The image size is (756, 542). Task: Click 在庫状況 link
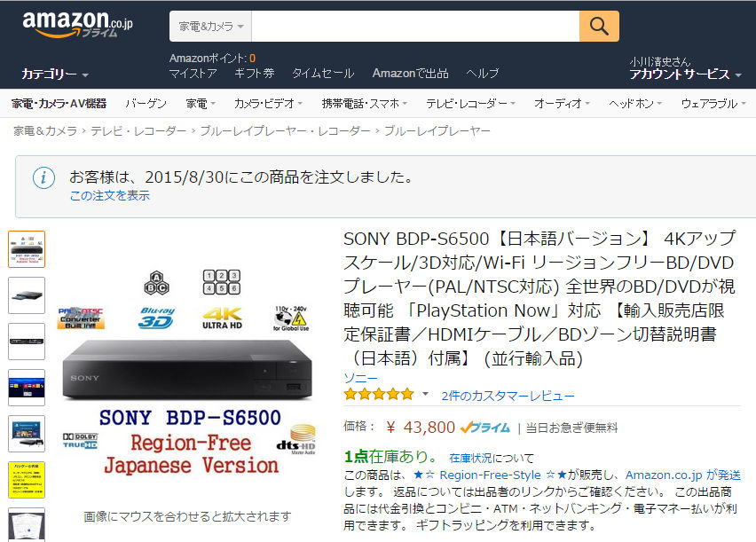tap(470, 458)
